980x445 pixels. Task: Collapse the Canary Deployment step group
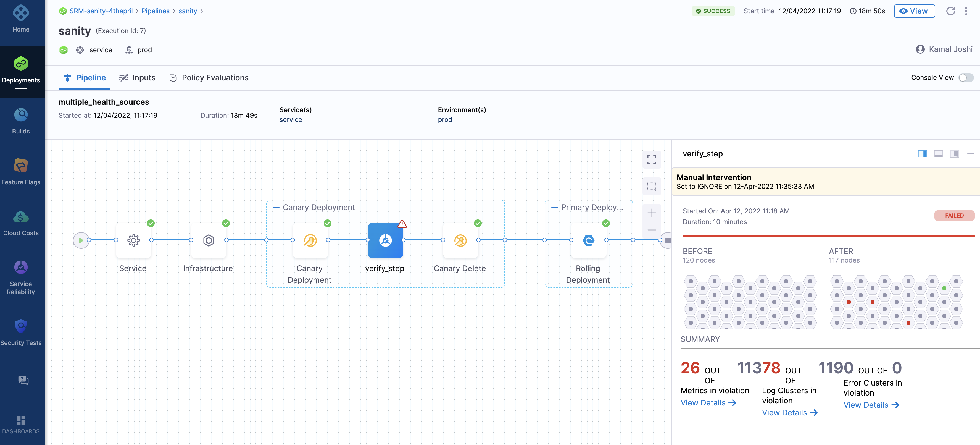tap(276, 208)
